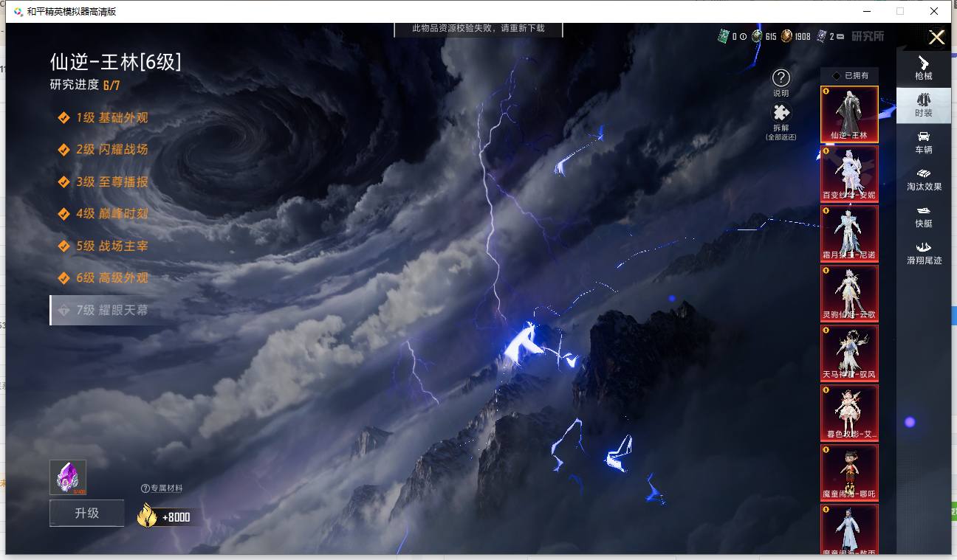This screenshot has width=957, height=560.
Task: Click the purple crystal material item
Action: pos(68,477)
